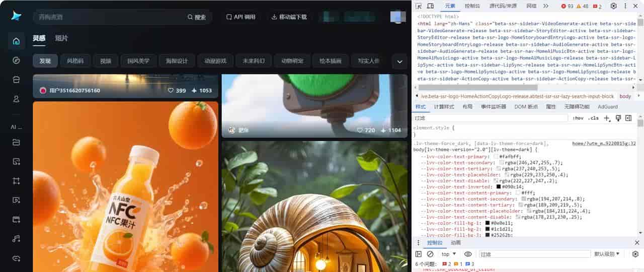
Task: Select the 动物萌宠 category chip
Action: point(292,61)
